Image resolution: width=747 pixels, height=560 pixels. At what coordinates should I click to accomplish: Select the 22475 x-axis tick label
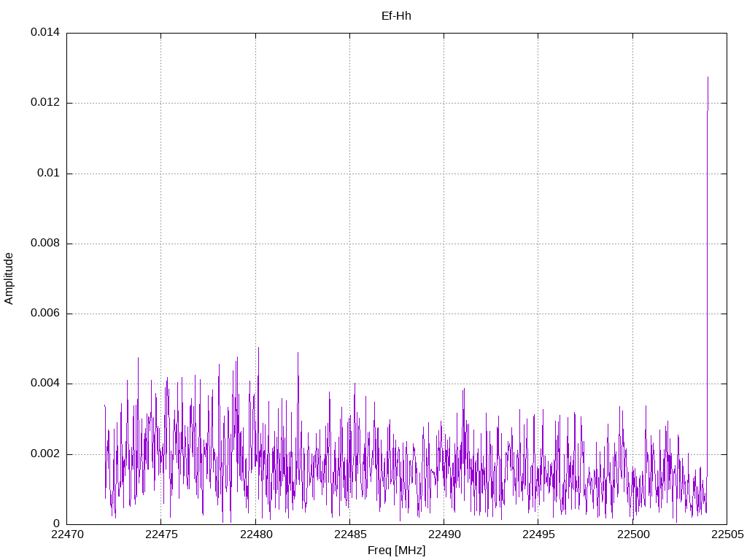pos(161,534)
